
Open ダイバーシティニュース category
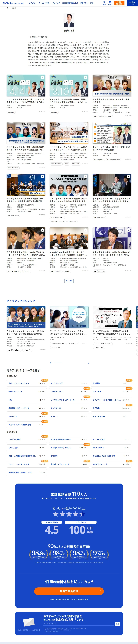coord(69,464)
